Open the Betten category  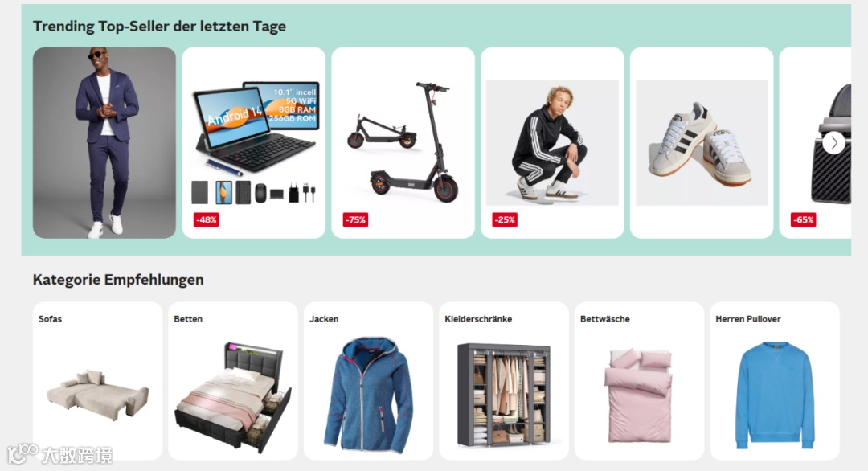pos(233,381)
